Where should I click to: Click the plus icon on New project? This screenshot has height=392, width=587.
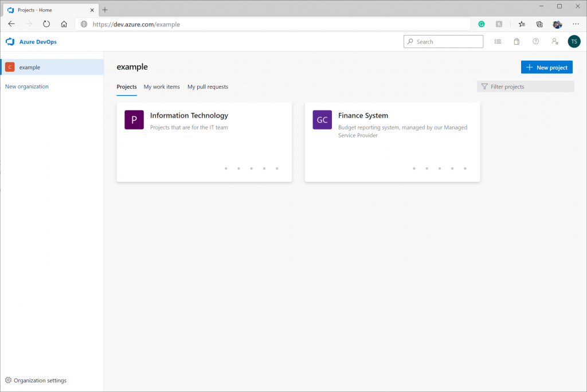(x=529, y=68)
